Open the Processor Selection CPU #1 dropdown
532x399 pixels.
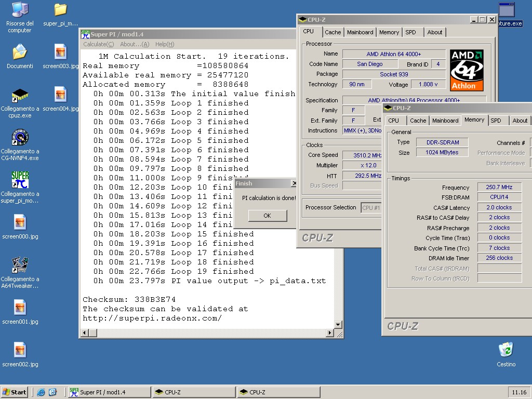[x=371, y=208]
